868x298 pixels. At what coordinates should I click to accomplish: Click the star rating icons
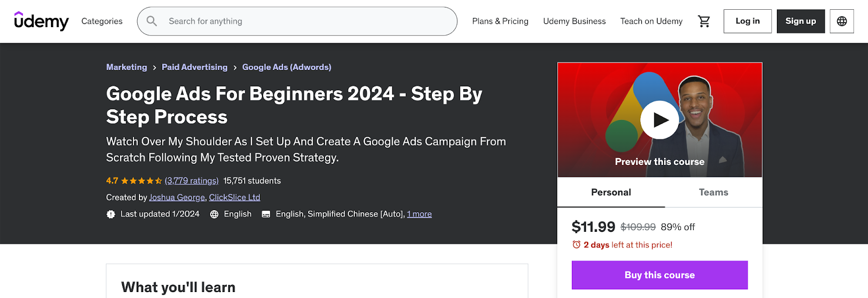coord(142,181)
